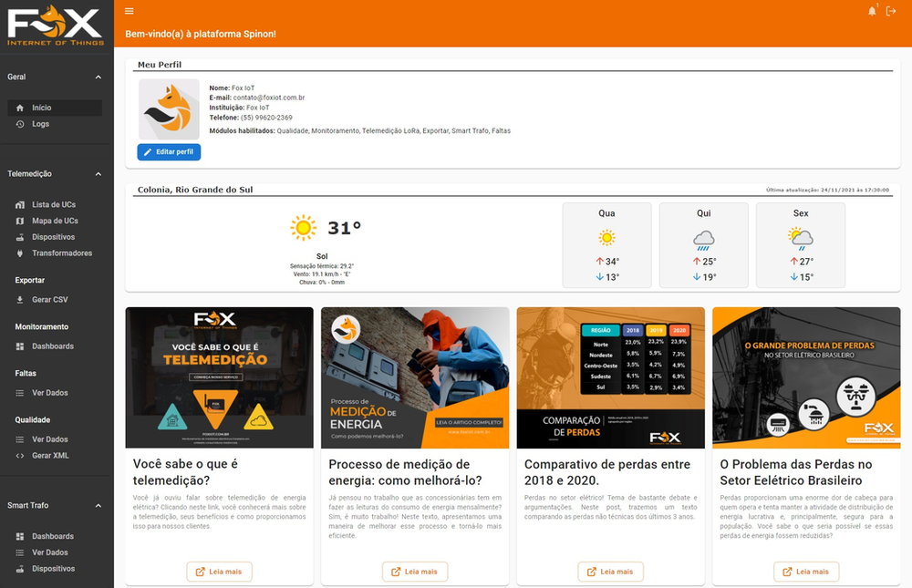This screenshot has width=912, height=588.
Task: Select Ver Dados under Faltas
Action: pyautogui.click(x=50, y=393)
